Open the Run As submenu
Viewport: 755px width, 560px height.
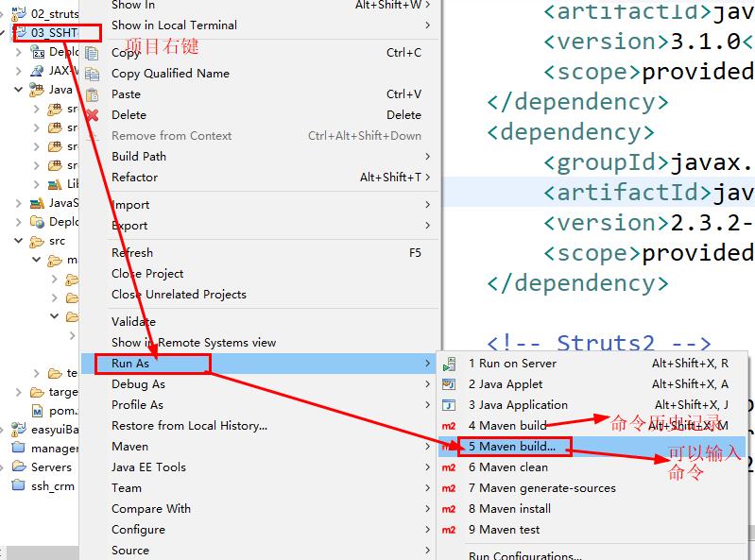coord(259,364)
